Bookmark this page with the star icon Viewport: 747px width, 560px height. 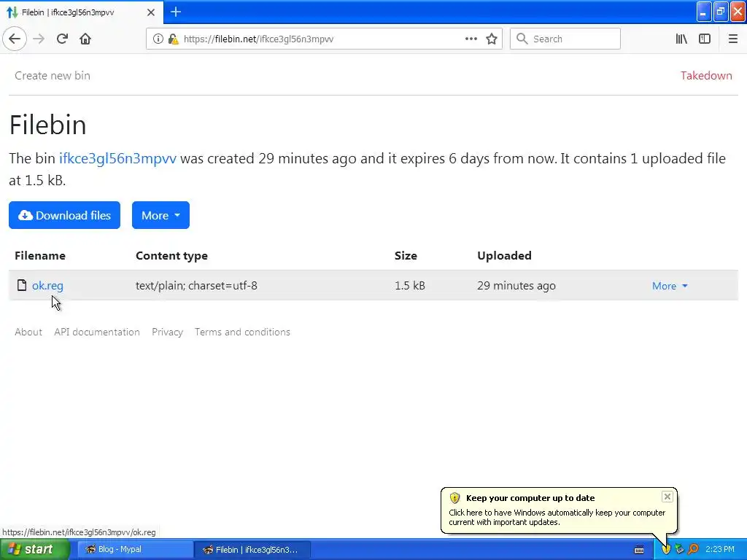pos(492,39)
